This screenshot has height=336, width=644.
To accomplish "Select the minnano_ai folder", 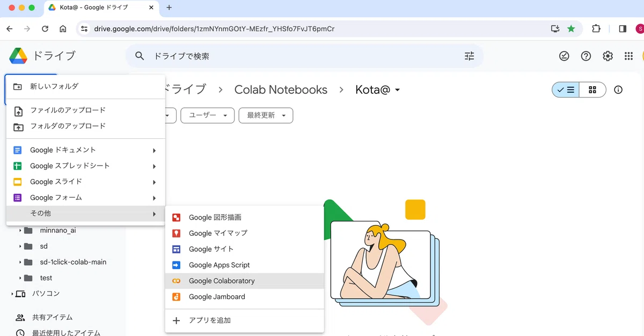I will pyautogui.click(x=58, y=230).
